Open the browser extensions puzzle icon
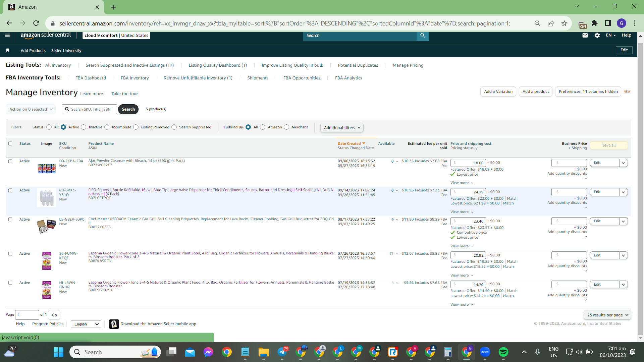Image resolution: width=644 pixels, height=362 pixels. [595, 23]
